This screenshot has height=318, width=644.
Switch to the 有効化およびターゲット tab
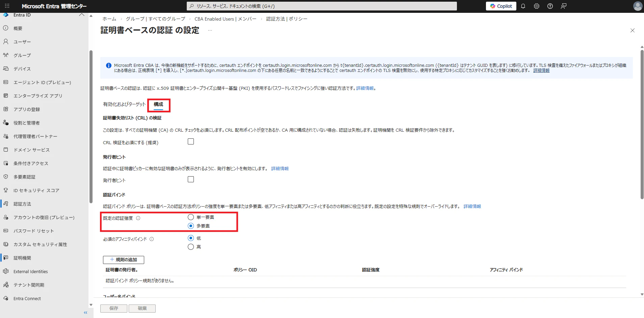pyautogui.click(x=124, y=104)
